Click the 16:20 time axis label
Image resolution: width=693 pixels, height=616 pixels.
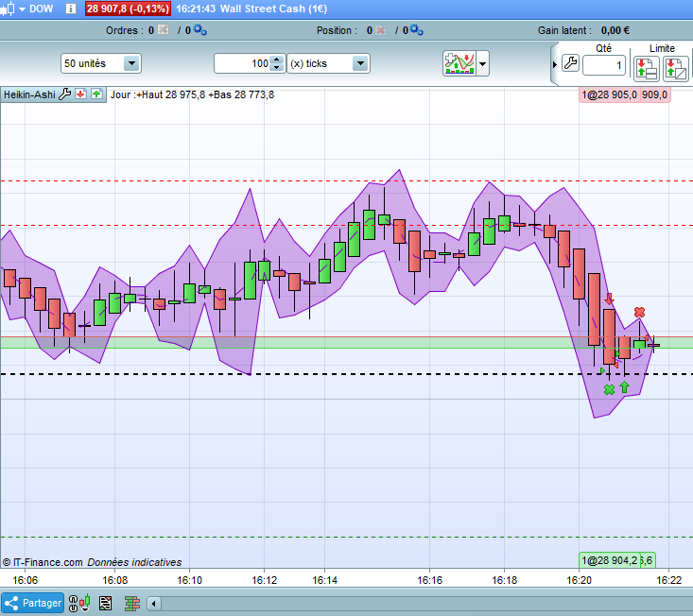579,580
